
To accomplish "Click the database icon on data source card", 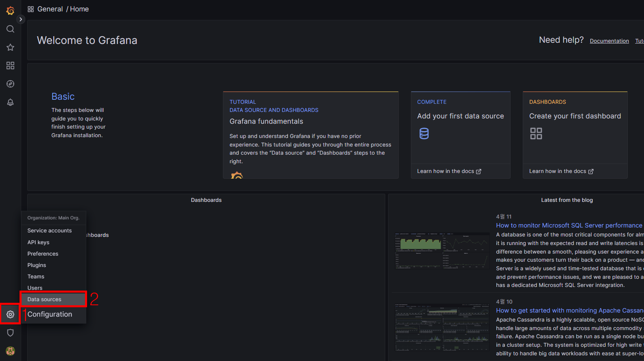I will tap(424, 133).
